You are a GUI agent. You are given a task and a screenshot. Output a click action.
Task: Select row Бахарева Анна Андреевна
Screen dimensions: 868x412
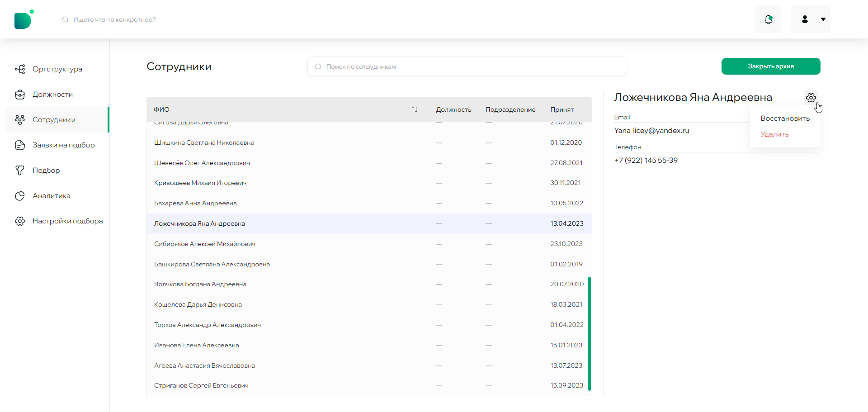click(369, 204)
